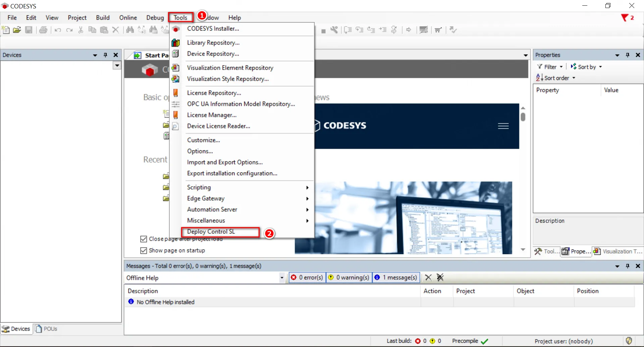
Task: Disable Show page on startup checkbox
Action: pos(144,251)
